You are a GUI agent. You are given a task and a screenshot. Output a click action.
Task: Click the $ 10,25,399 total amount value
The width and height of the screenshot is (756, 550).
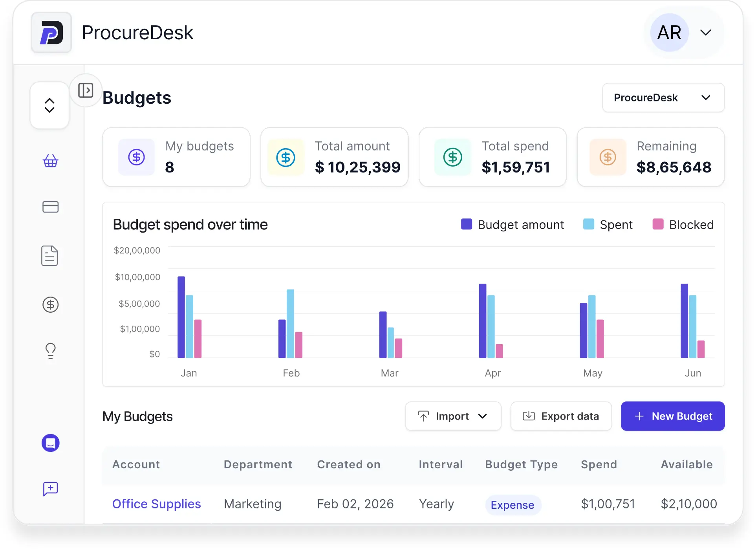click(x=357, y=167)
